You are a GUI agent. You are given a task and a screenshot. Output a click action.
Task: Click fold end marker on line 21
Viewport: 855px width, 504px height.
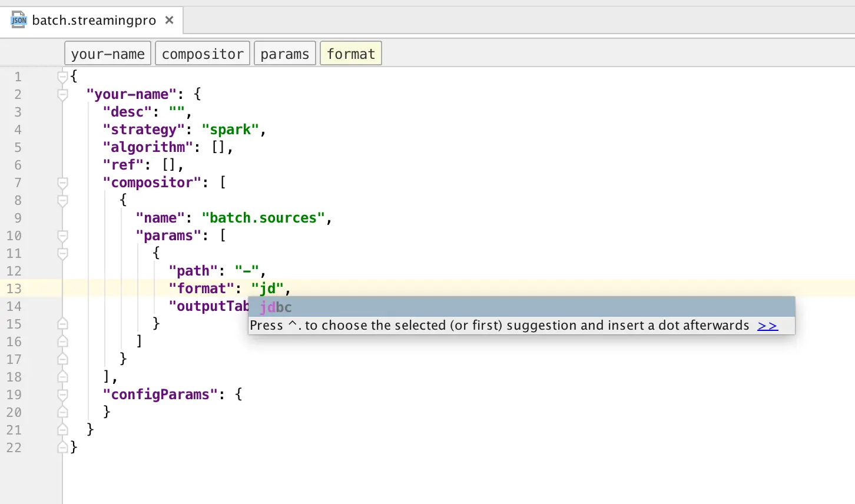(x=63, y=430)
